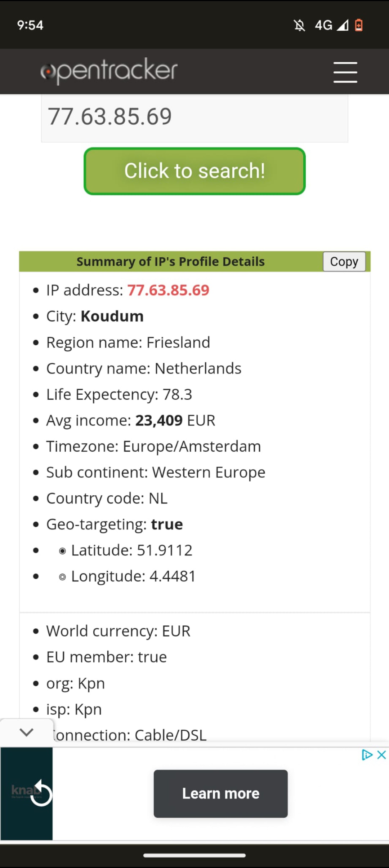The image size is (389, 868).
Task: Select the Longitude bullet marker
Action: [62, 577]
